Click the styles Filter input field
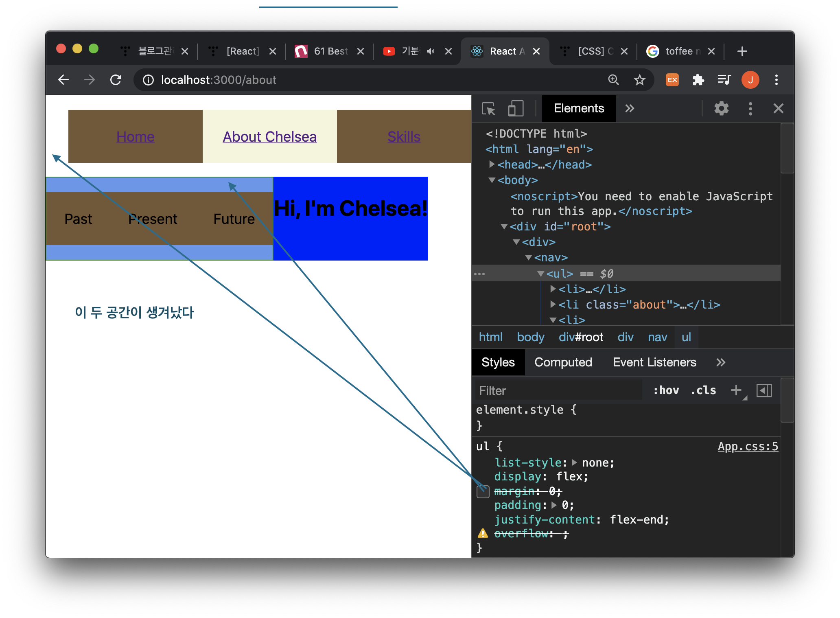The height and width of the screenshot is (618, 840). click(558, 390)
